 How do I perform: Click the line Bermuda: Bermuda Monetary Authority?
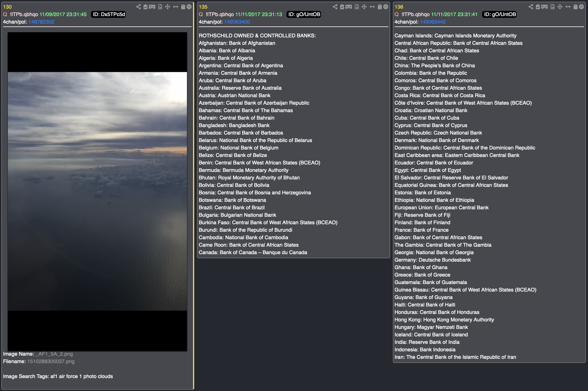pyautogui.click(x=243, y=170)
